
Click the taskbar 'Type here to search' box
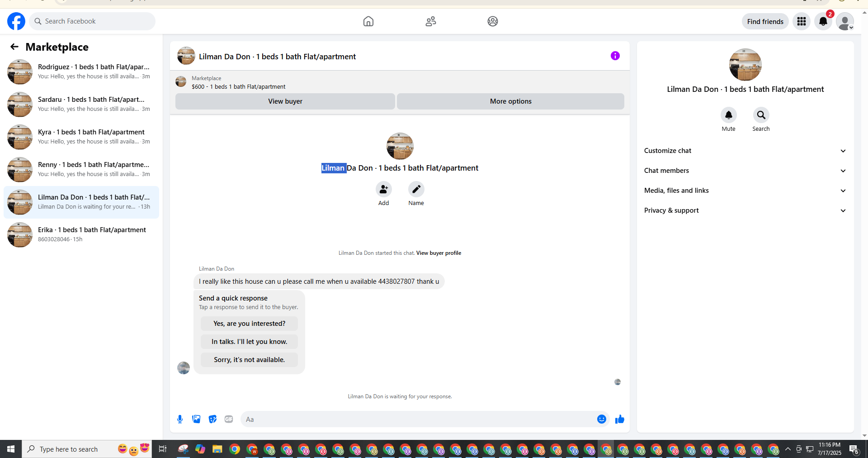87,449
